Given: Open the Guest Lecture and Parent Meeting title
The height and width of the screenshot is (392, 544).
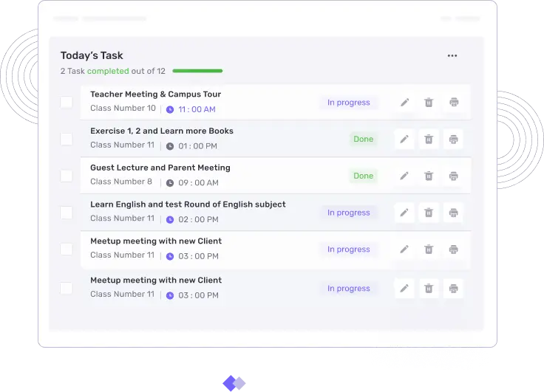Looking at the screenshot, I should click(160, 168).
